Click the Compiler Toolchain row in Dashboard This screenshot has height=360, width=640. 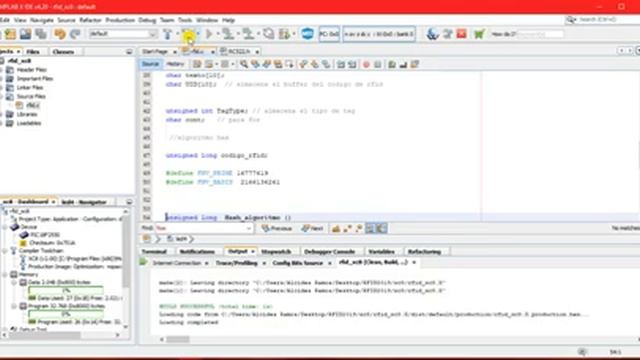pyautogui.click(x=41, y=251)
